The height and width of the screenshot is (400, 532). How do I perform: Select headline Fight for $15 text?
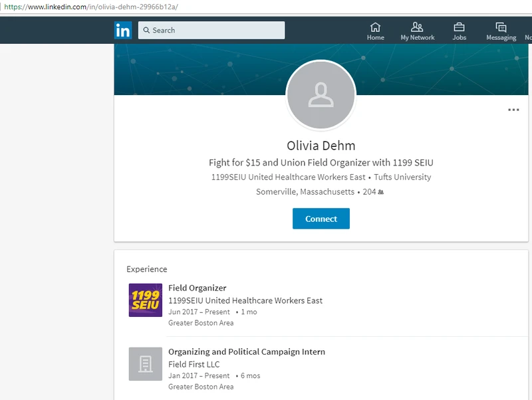coord(321,163)
